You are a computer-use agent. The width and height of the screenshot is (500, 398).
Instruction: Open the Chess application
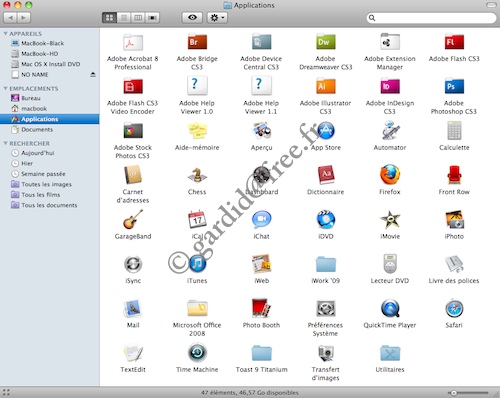point(197,175)
